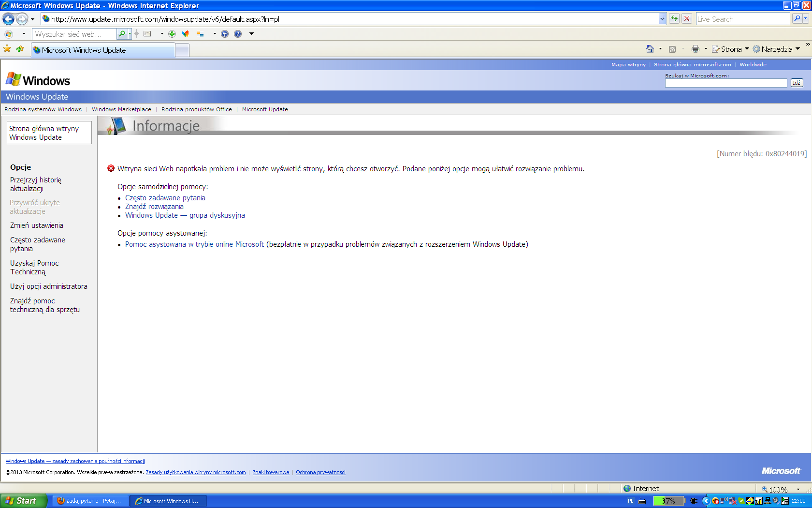Click the Start button
Viewport: 812px width, 508px height.
[24, 501]
